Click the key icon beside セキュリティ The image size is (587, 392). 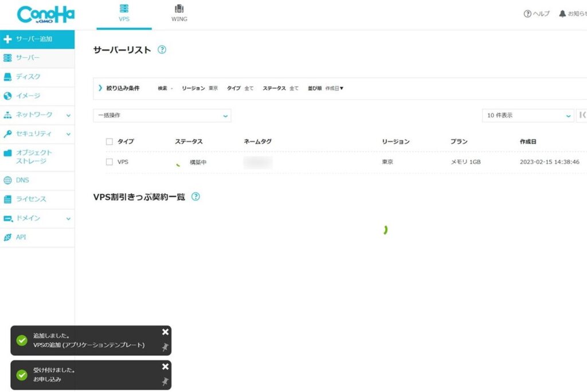tap(7, 134)
